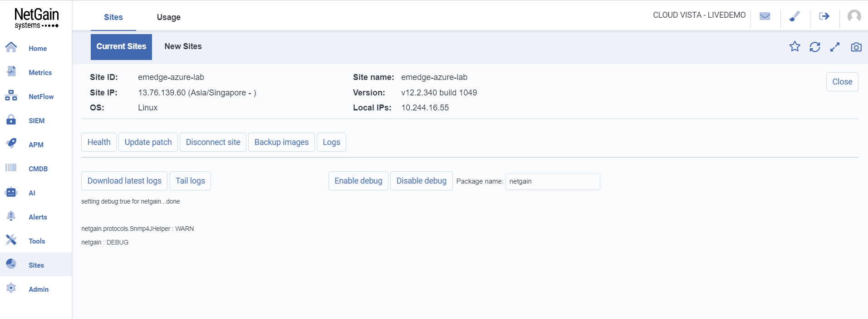Click the expand fullscreen arrows icon
This screenshot has width=868, height=319.
pyautogui.click(x=835, y=47)
